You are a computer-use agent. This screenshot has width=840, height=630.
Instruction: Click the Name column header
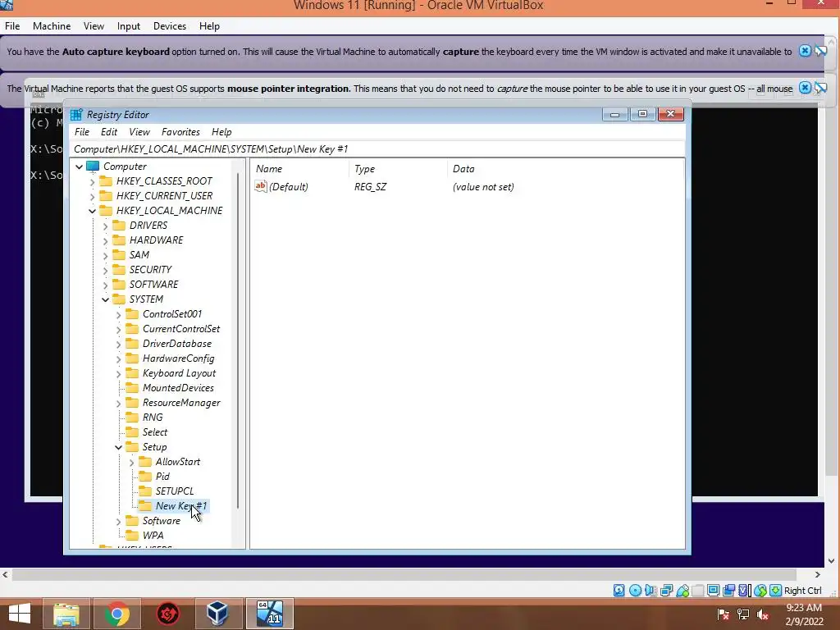point(299,169)
